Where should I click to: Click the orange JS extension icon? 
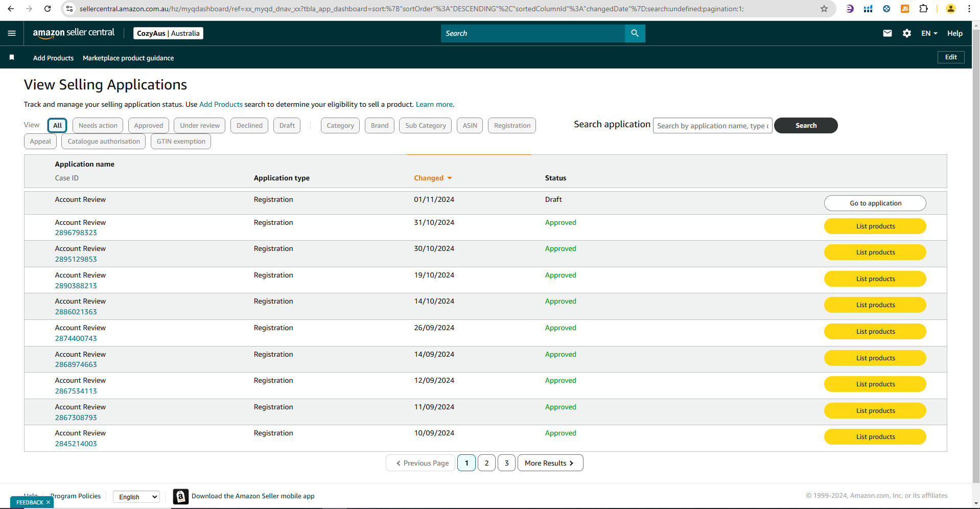tap(905, 9)
